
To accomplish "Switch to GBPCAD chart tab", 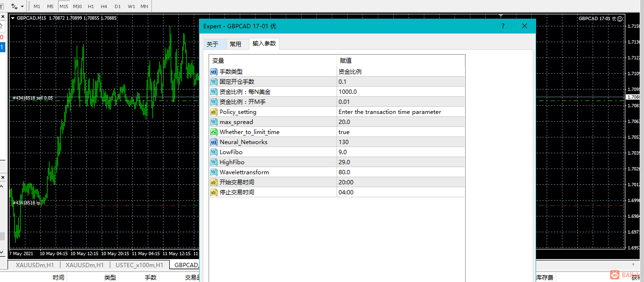I will [185, 265].
